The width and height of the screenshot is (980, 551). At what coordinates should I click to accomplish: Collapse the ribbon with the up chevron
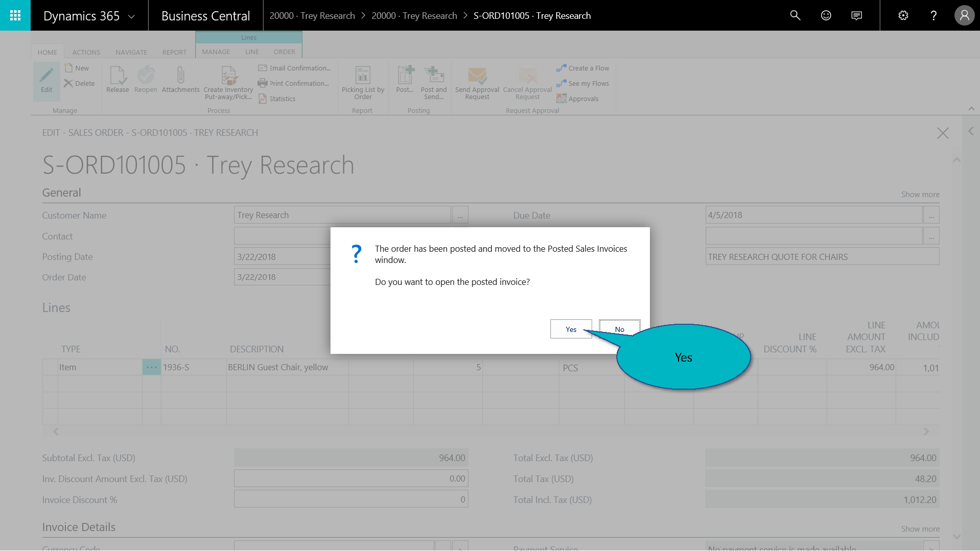(971, 108)
